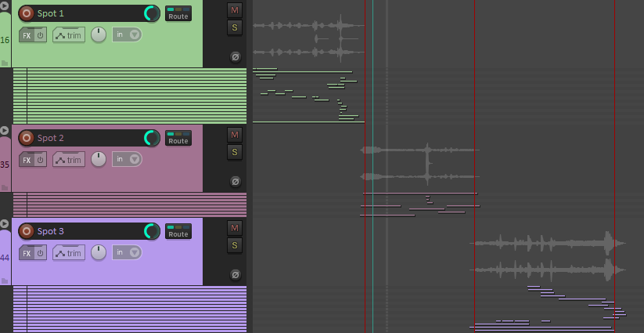Click the folder icon on track 35

click(5, 188)
